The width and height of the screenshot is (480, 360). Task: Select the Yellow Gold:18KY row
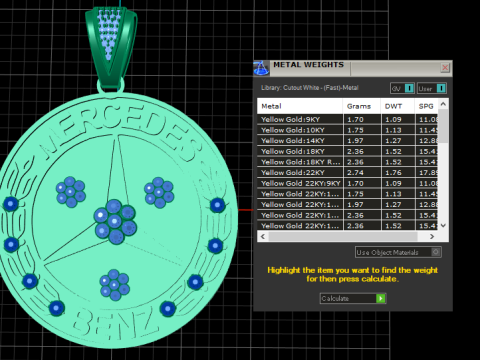click(347, 151)
